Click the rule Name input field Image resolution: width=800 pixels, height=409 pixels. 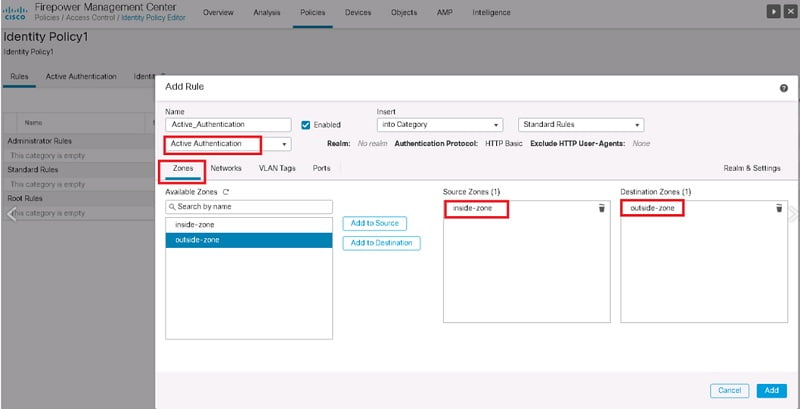[228, 125]
